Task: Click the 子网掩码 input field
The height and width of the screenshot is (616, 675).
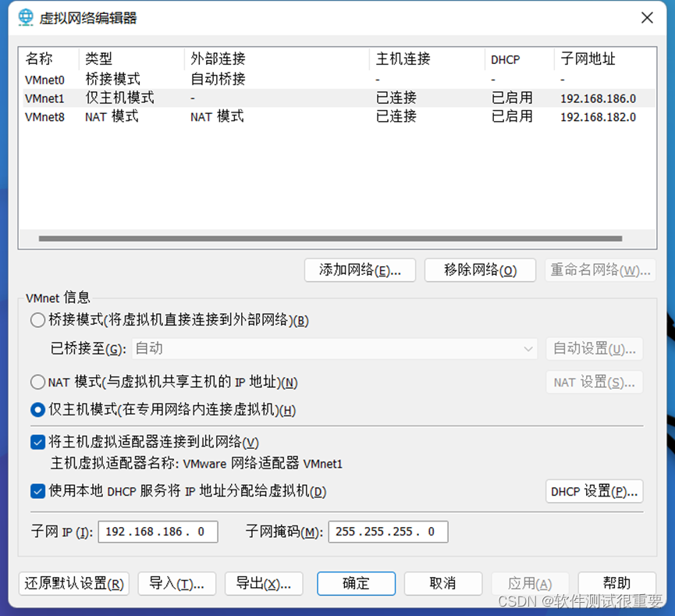Action: (x=389, y=532)
